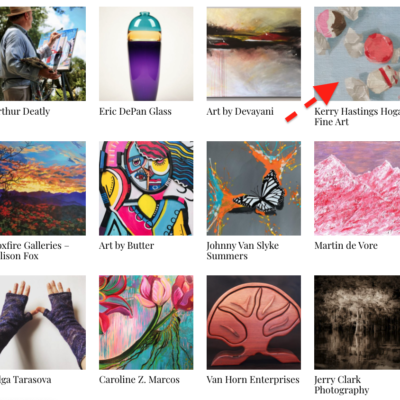This screenshot has height=400, width=400.
Task: Open the colorful cubist face artwork
Action: (146, 188)
